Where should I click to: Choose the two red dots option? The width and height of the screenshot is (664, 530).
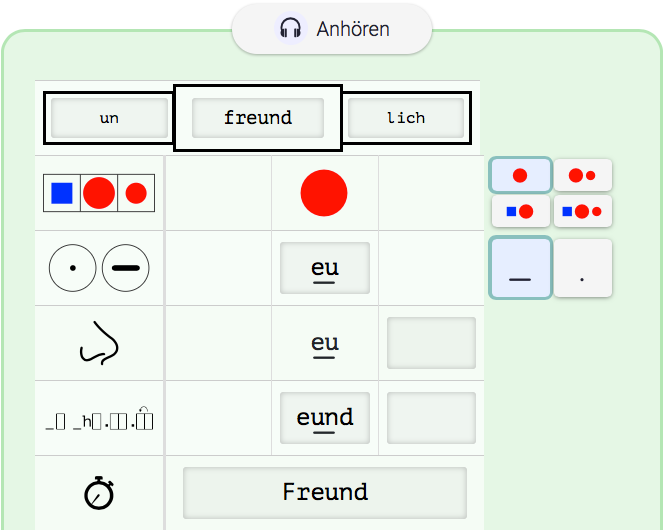(x=582, y=175)
